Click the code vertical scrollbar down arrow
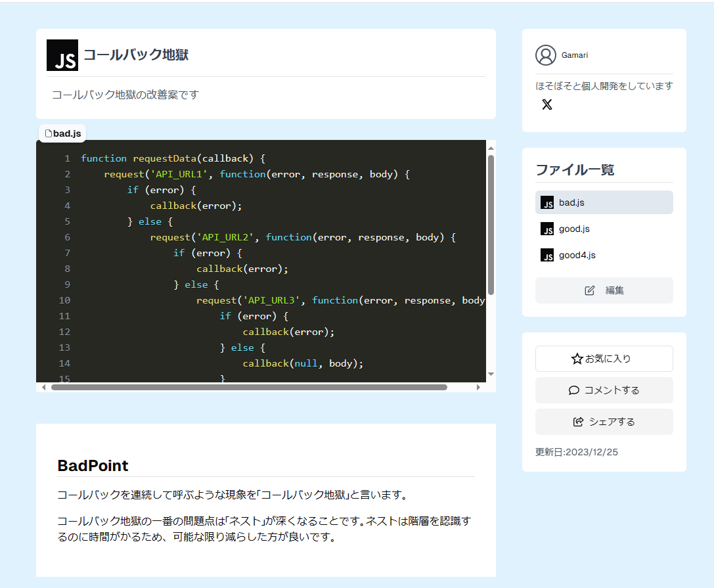This screenshot has width=714, height=588. 491,374
